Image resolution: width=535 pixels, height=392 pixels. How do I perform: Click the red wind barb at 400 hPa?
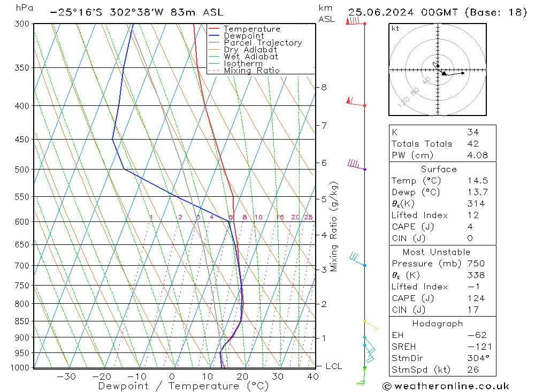pyautogui.click(x=356, y=102)
